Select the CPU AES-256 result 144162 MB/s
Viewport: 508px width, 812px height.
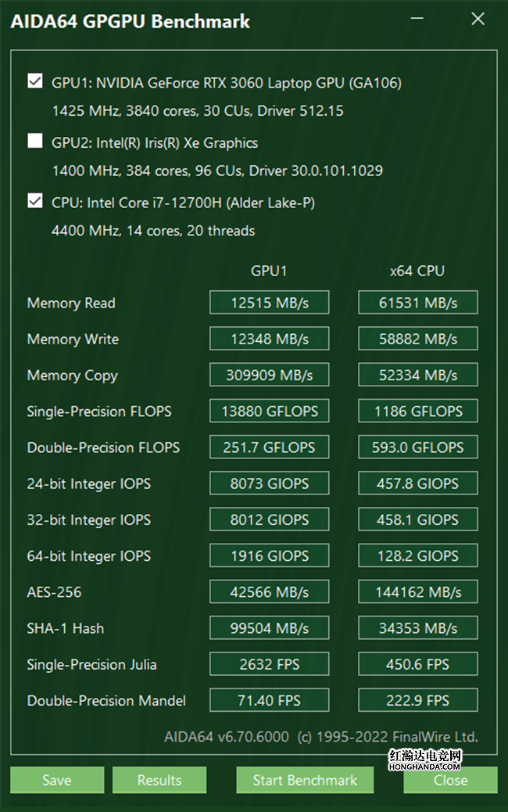pos(418,592)
